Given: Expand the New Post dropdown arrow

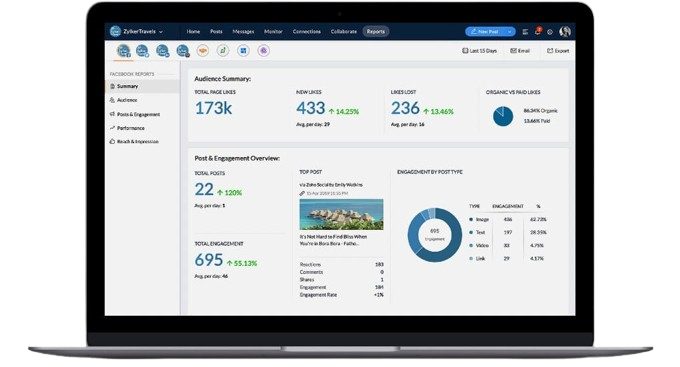Looking at the screenshot, I should click(x=510, y=32).
